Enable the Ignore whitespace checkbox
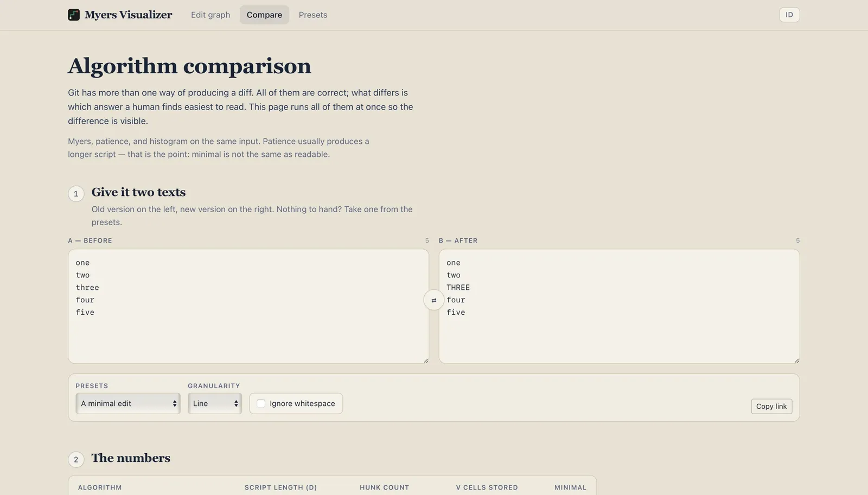The image size is (868, 495). click(261, 403)
